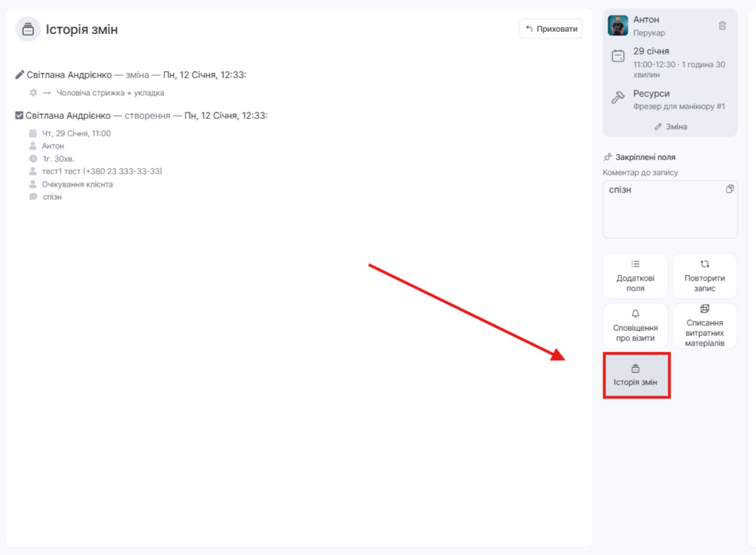
Task: Delete Антон via trash icon
Action: 722,26
